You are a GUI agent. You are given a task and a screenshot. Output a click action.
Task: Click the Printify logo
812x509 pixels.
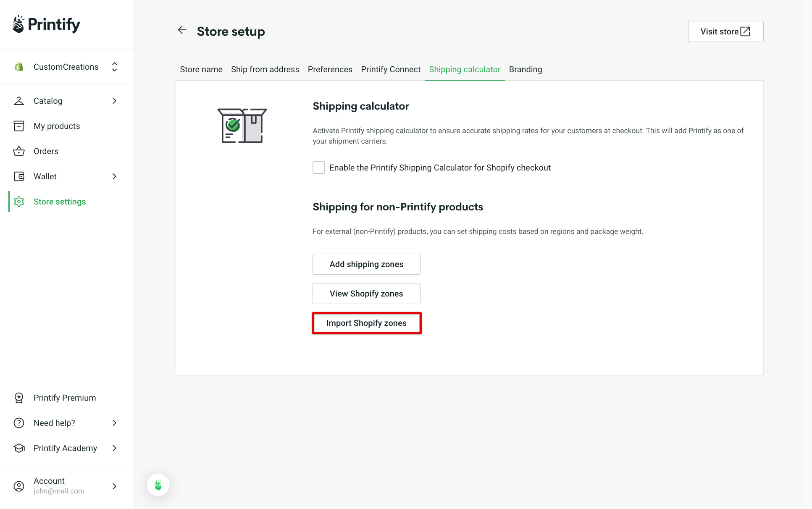click(x=46, y=24)
